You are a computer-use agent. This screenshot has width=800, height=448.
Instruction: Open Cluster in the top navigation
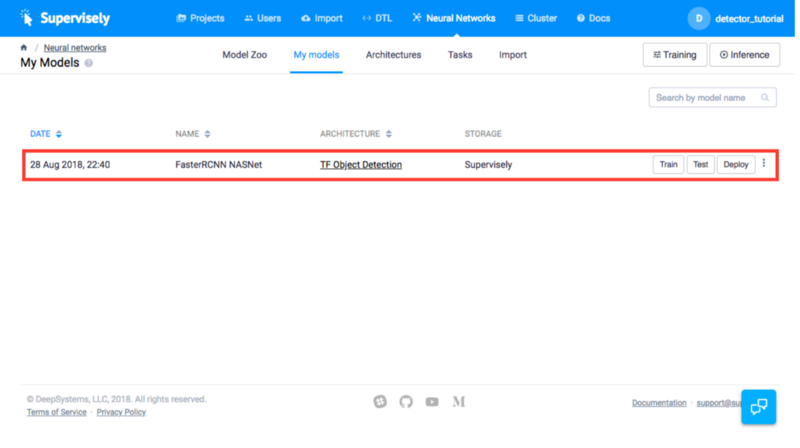536,18
